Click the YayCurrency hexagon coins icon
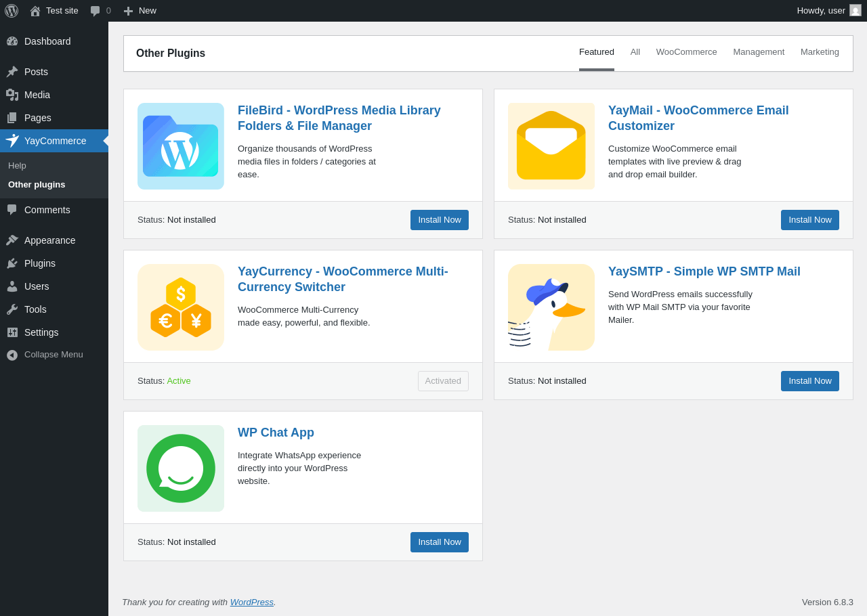The height and width of the screenshot is (616, 867). [181, 307]
